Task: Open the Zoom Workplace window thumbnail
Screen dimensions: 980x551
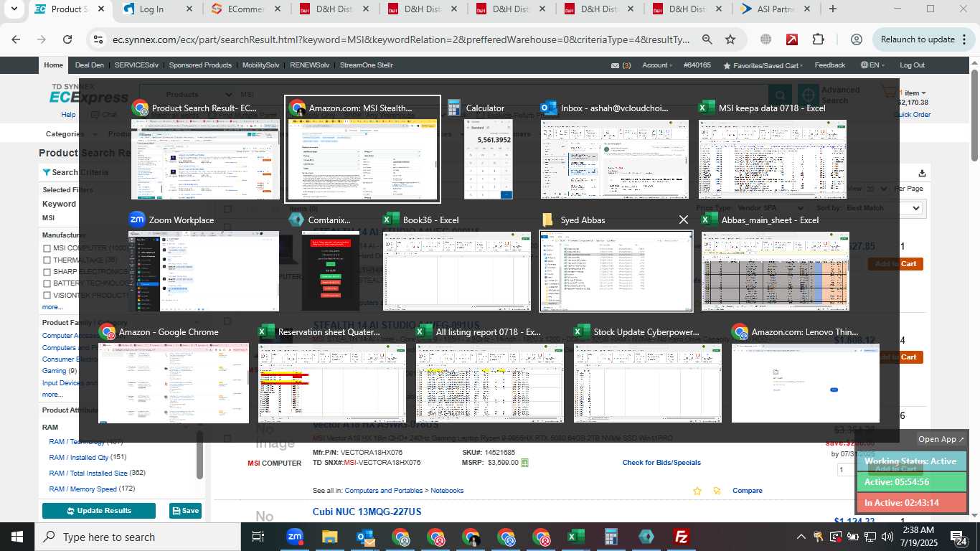Action: (x=204, y=270)
